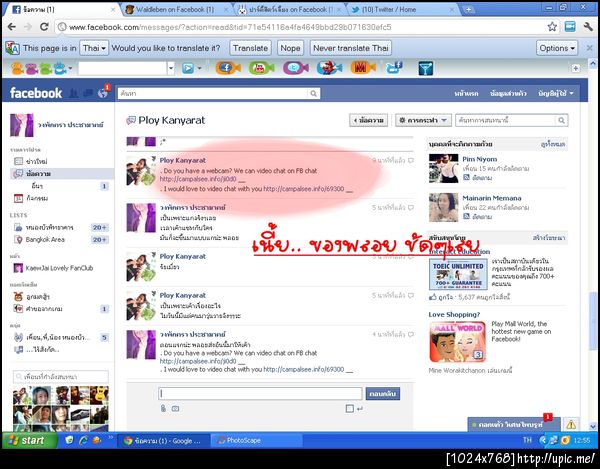The image size is (600, 469).
Task: Click the Translate button
Action: (x=250, y=48)
